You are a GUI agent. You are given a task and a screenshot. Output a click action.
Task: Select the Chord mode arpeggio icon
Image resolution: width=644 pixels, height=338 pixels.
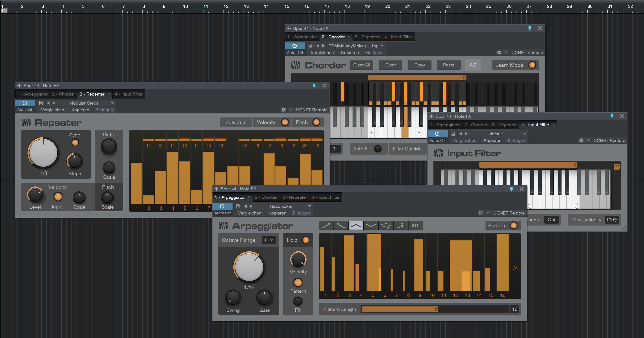coord(400,226)
